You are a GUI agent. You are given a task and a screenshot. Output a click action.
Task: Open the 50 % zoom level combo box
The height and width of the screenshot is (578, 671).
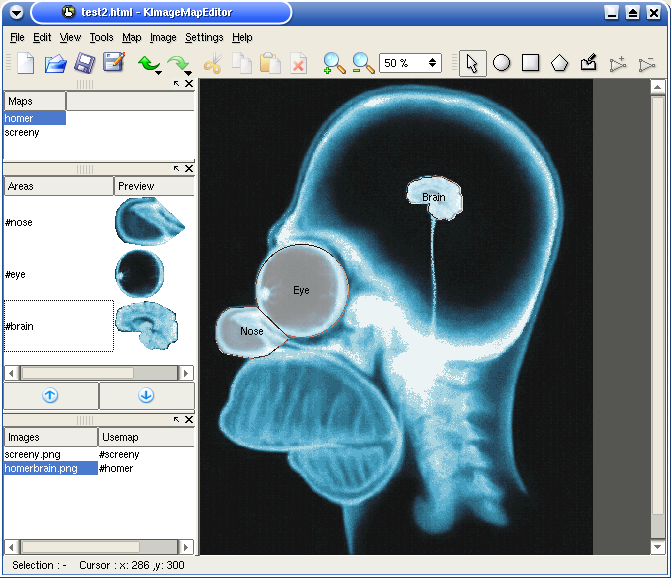coord(410,63)
